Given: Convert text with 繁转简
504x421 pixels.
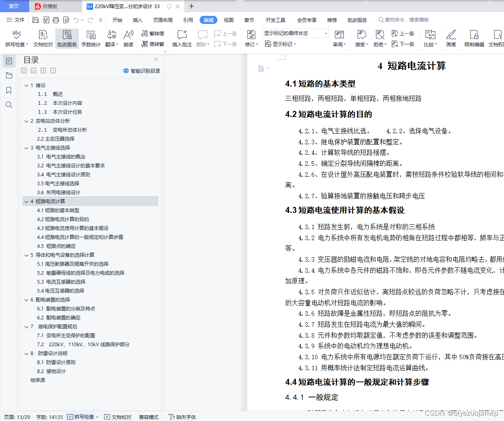Looking at the screenshot, I should [x=153, y=34].
